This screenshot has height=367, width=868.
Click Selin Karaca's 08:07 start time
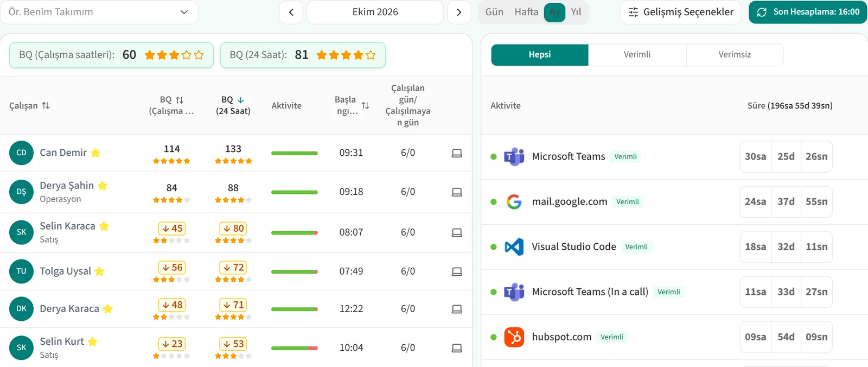coord(351,232)
